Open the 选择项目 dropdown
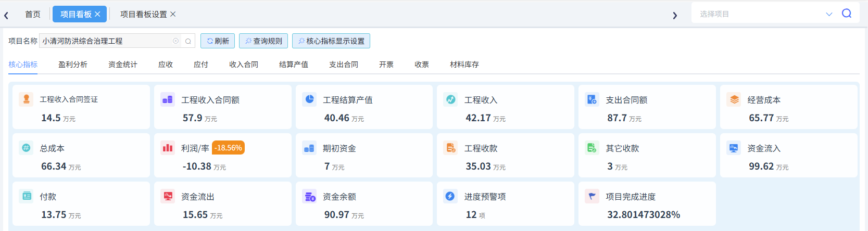This screenshot has width=868, height=231. (764, 14)
